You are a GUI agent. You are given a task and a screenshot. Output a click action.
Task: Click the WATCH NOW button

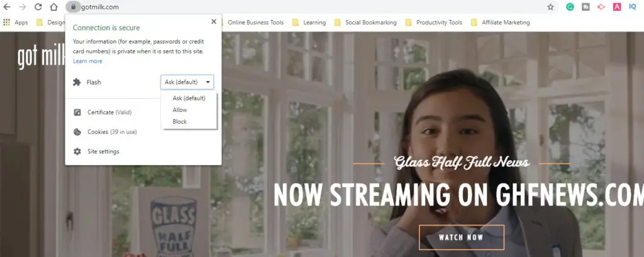coord(461,238)
